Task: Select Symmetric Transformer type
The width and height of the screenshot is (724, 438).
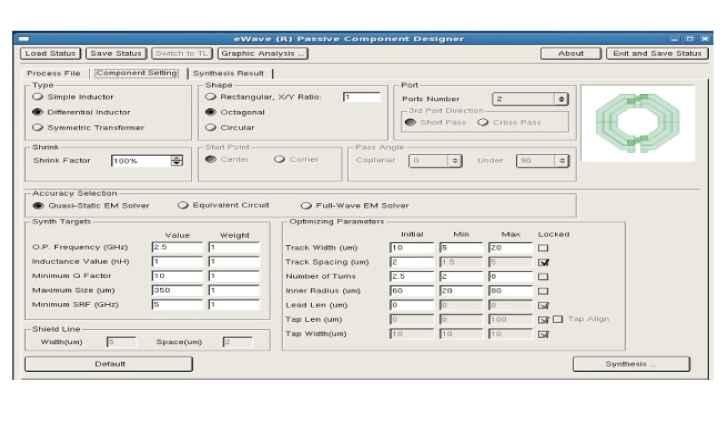Action: click(38, 127)
